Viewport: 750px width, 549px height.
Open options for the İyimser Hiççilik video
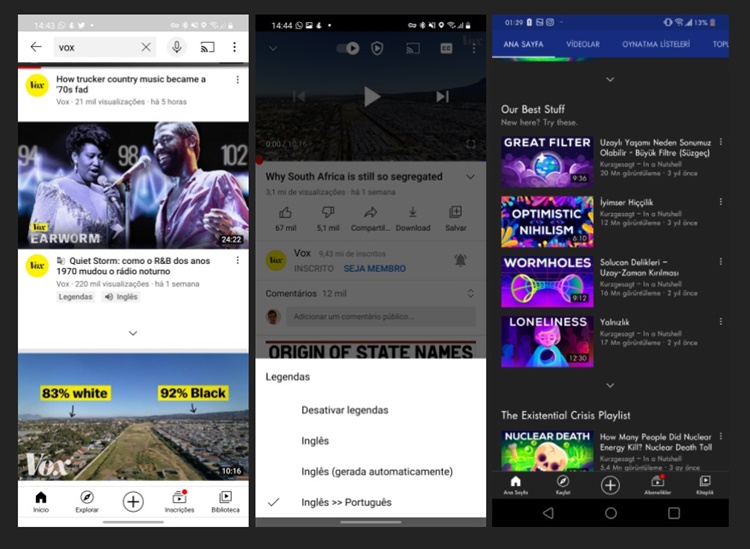(721, 202)
